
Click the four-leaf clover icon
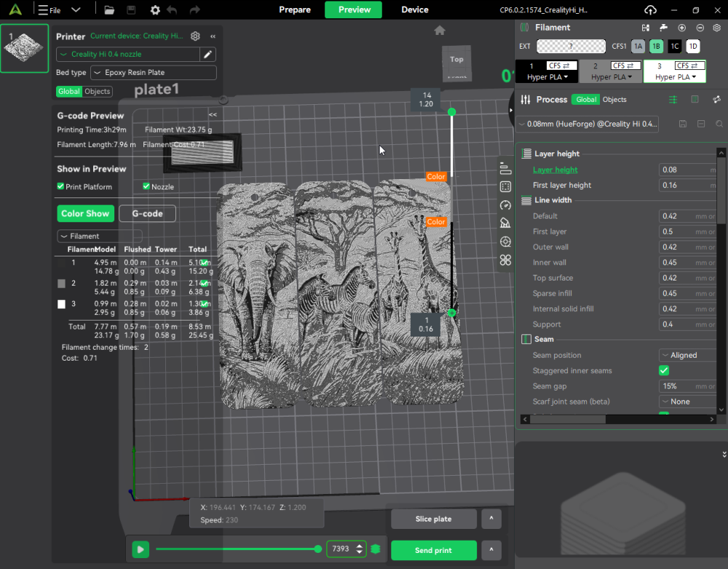click(505, 260)
